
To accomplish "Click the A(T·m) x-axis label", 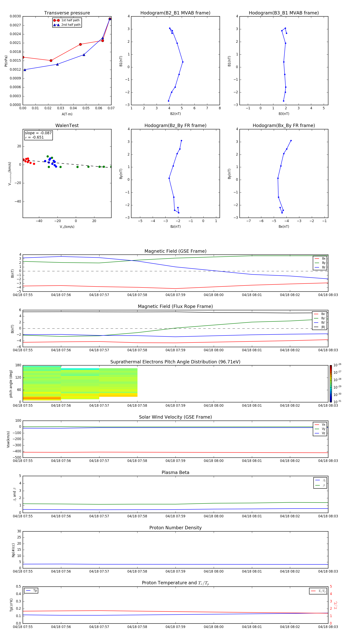I will 67,114.
